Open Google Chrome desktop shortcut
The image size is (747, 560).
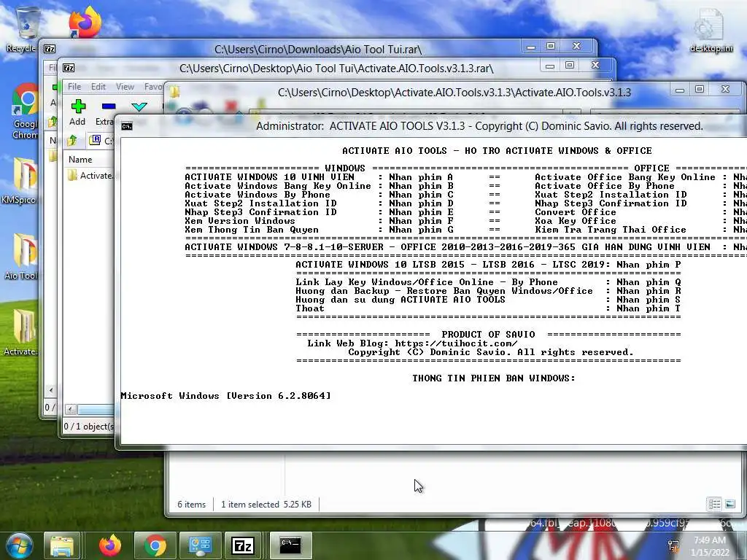pyautogui.click(x=25, y=112)
